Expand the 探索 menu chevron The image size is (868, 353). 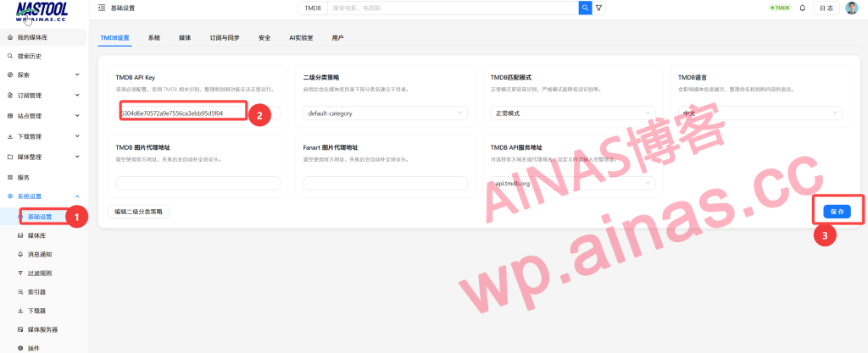77,74
